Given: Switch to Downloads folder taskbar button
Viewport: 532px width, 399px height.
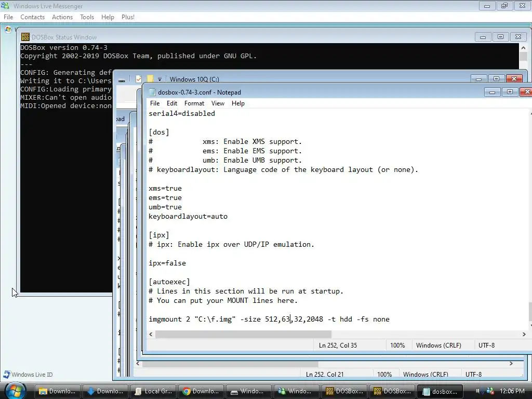Looking at the screenshot, I should coord(57,391).
